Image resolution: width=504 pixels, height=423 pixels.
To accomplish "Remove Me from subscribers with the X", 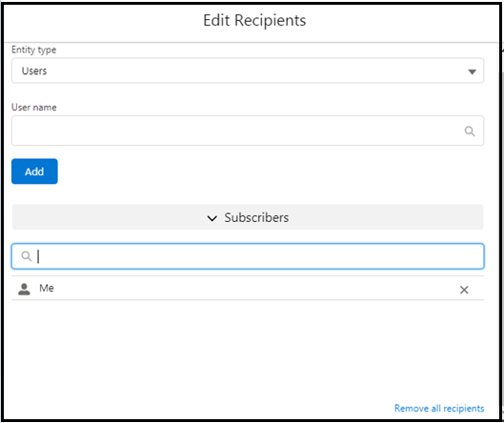I will click(x=464, y=290).
